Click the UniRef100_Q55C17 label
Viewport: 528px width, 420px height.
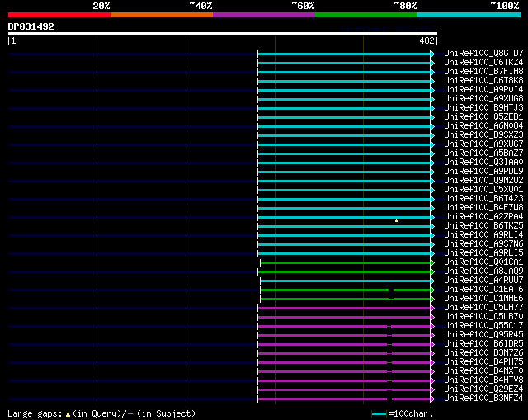click(483, 326)
